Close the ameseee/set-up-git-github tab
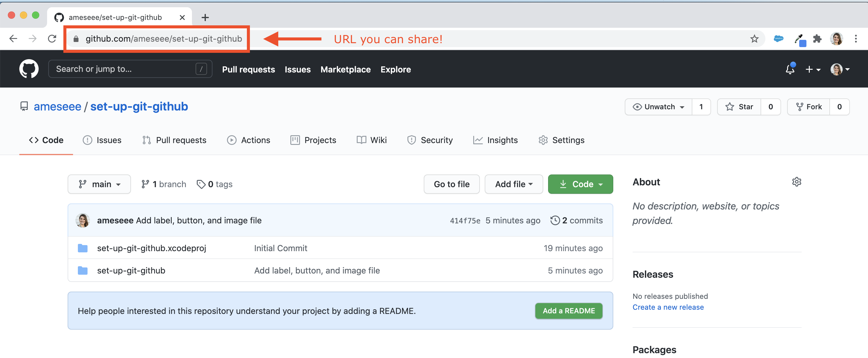Screen dimensions: 868x358 182,18
